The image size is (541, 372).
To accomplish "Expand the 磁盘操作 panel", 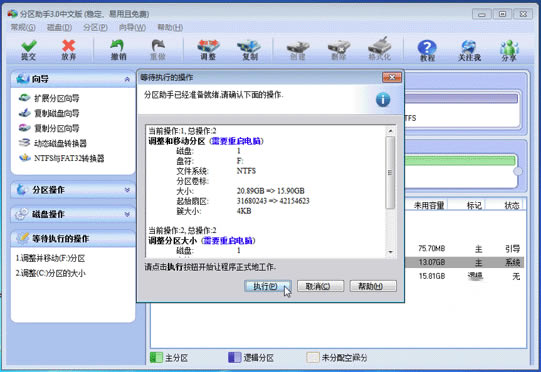I will [x=73, y=214].
